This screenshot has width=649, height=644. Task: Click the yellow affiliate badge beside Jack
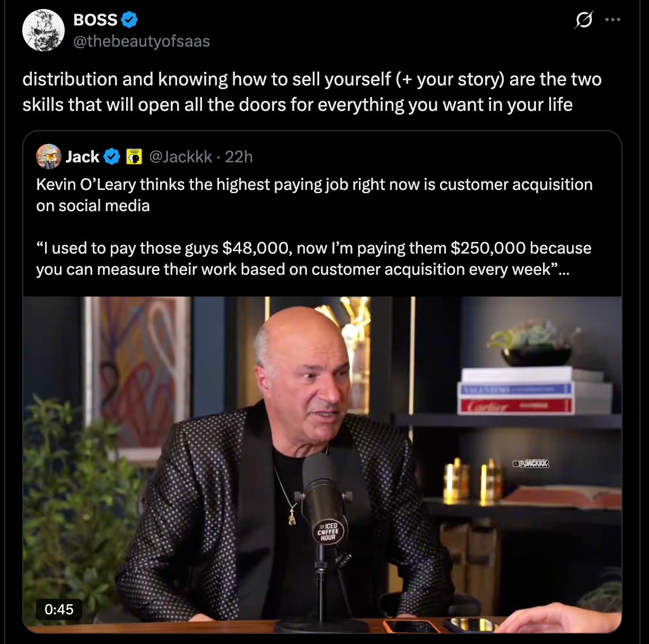tap(134, 157)
